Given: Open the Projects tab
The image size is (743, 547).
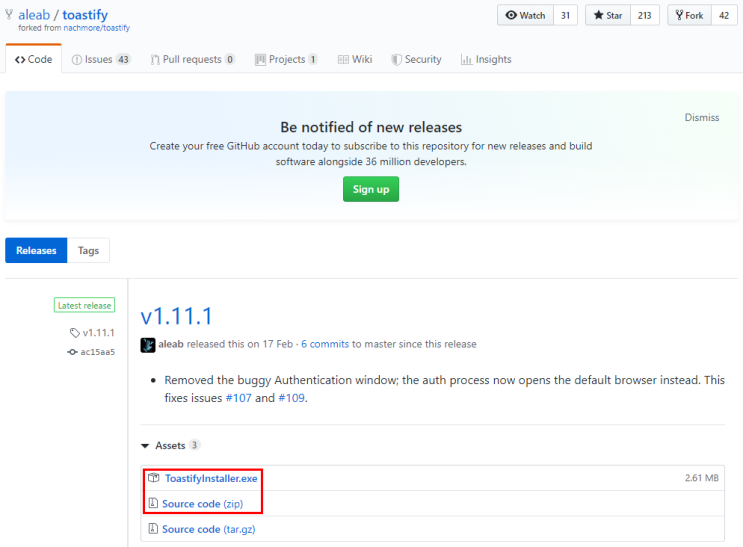Looking at the screenshot, I should tap(286, 59).
